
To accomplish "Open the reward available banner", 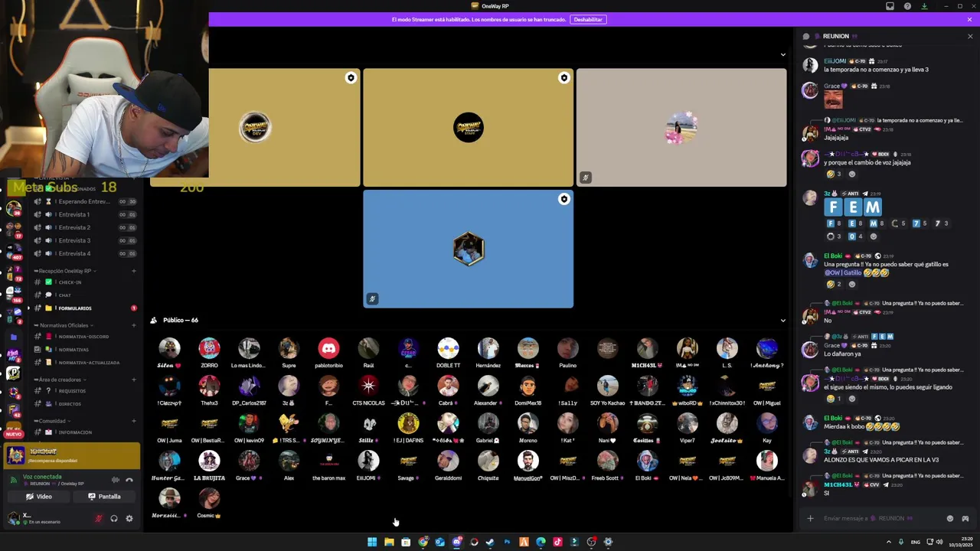I will pyautogui.click(x=71, y=456).
